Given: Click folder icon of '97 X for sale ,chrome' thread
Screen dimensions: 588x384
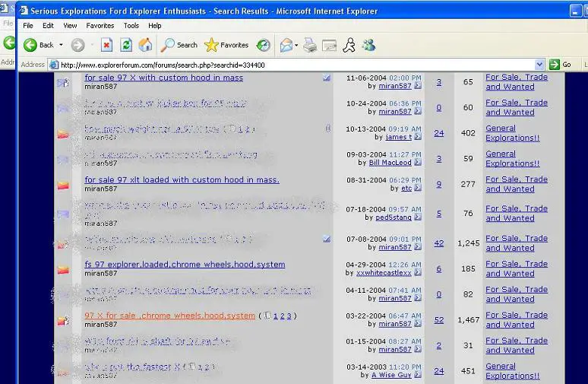Looking at the screenshot, I should pyautogui.click(x=63, y=321).
